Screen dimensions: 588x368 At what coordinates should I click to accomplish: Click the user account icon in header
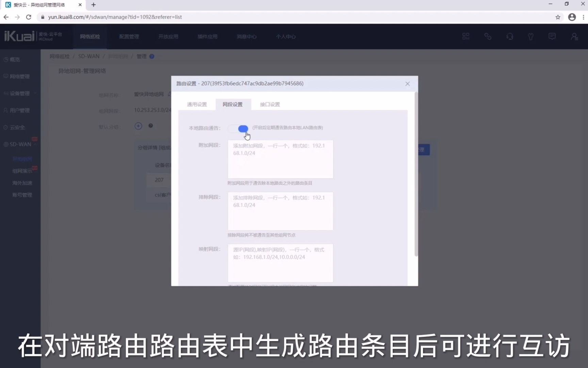(574, 36)
